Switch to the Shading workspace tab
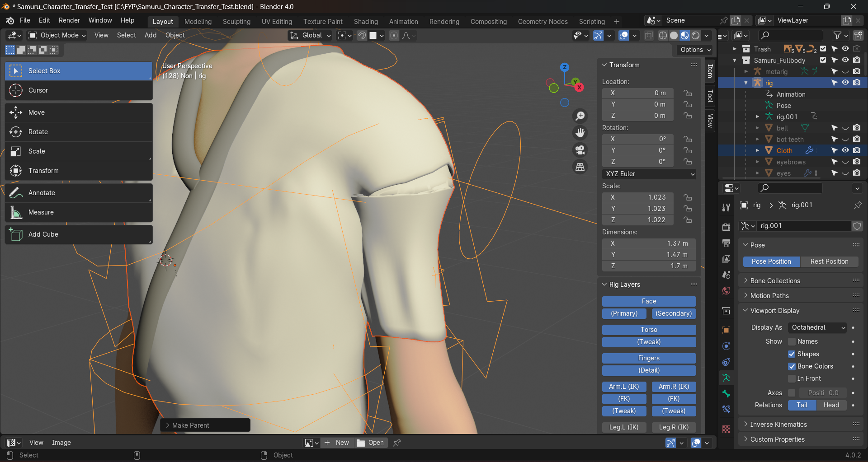This screenshot has width=868, height=462. click(366, 21)
